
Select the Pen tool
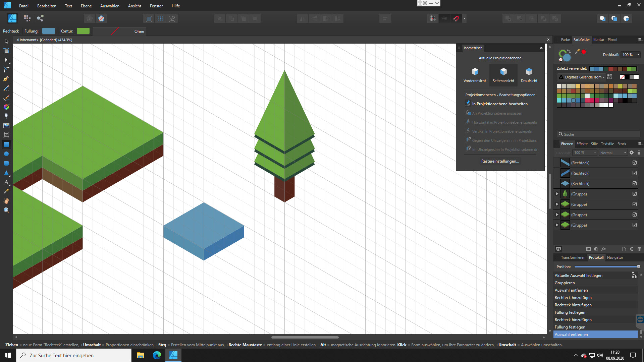tap(6, 79)
